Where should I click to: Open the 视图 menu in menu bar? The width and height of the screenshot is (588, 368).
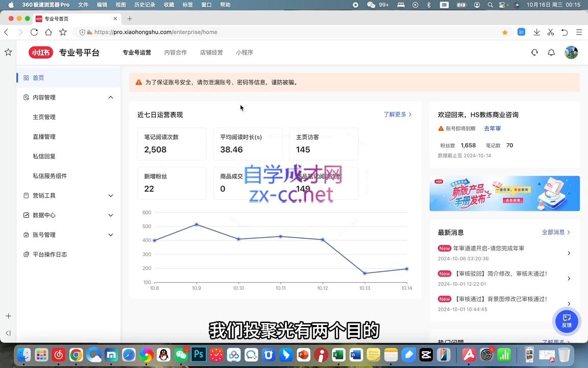click(x=121, y=5)
